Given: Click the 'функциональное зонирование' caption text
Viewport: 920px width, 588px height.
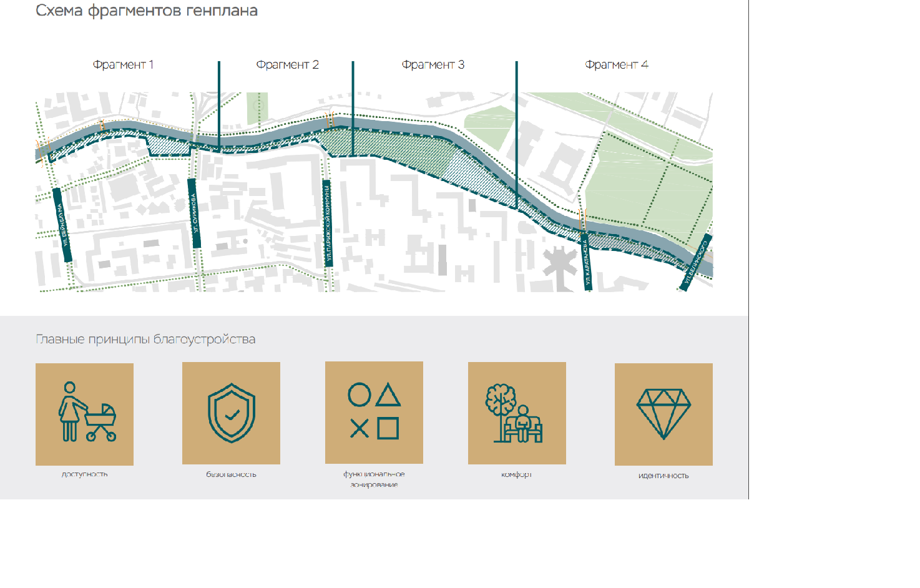Looking at the screenshot, I should 374,479.
